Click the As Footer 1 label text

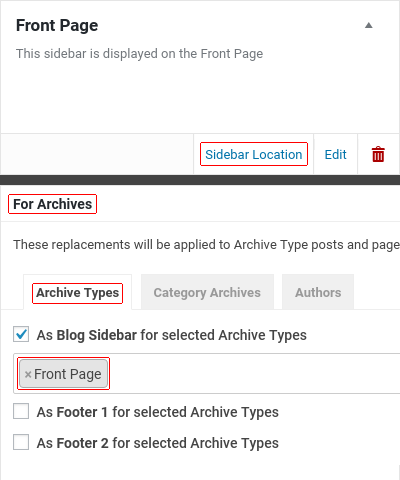click(x=158, y=412)
